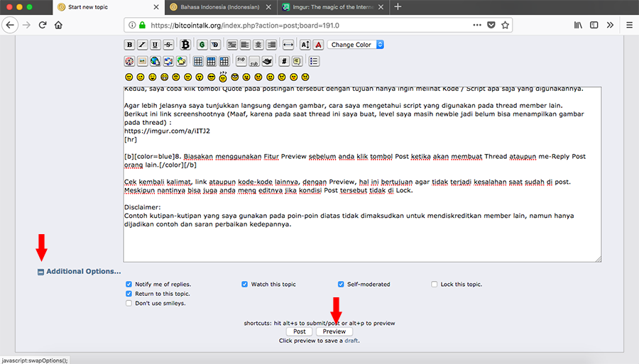
Task: Uncheck Return to this topic
Action: [x=129, y=294]
